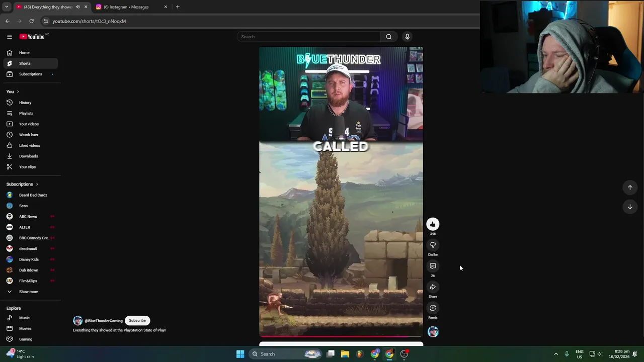Pause the Short by clicking the video
Screen dimensions: 644x362
pyautogui.click(x=341, y=192)
